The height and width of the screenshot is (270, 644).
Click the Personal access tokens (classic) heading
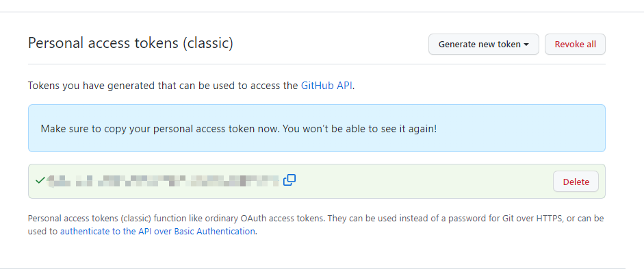click(131, 43)
